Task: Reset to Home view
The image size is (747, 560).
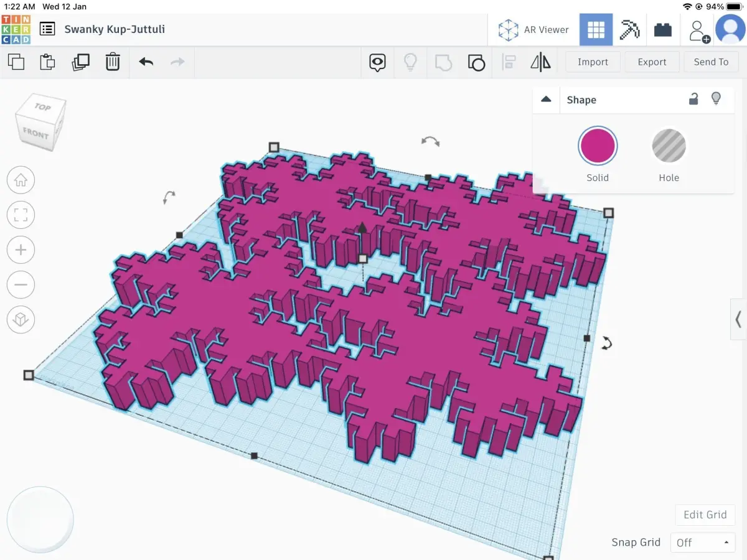Action: coord(21,180)
